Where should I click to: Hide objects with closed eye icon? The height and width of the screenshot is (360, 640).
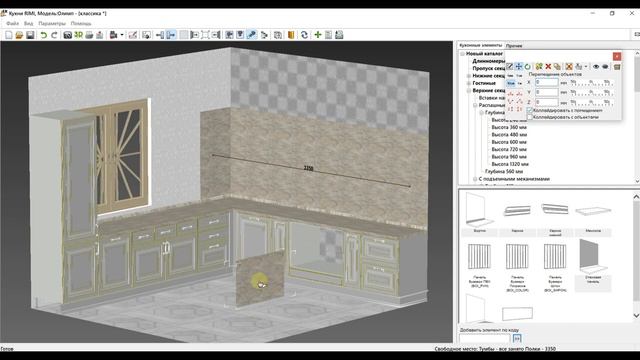click(605, 67)
